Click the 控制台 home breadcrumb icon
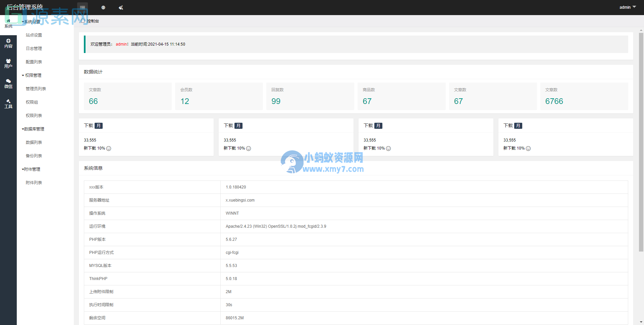The height and width of the screenshot is (325, 644). tap(83, 21)
